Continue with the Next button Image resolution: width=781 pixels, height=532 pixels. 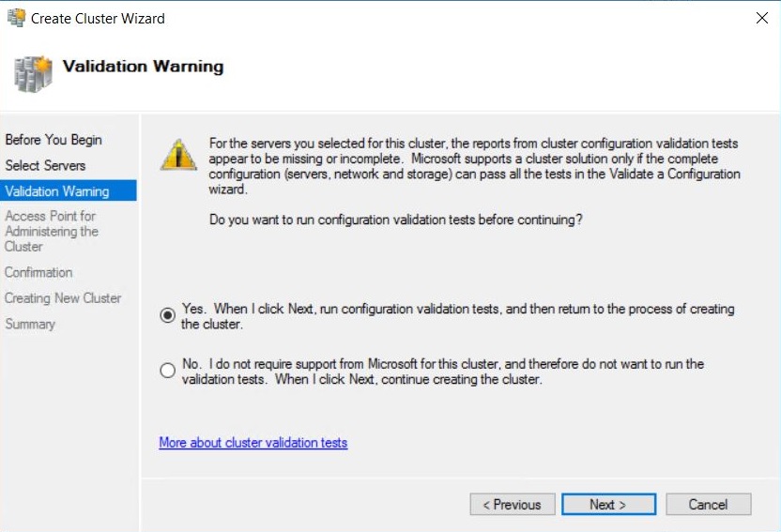pos(608,504)
